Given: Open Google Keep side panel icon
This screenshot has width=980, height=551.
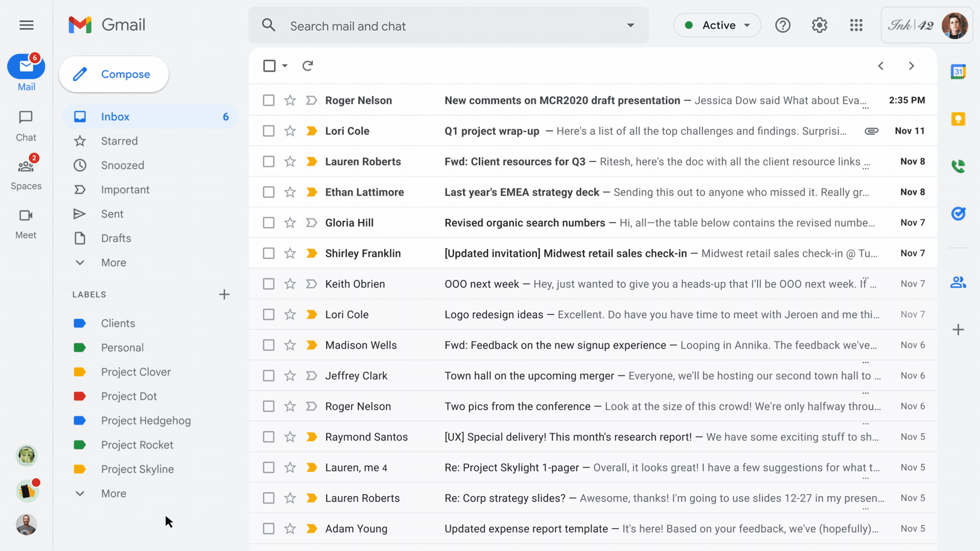Looking at the screenshot, I should point(958,119).
